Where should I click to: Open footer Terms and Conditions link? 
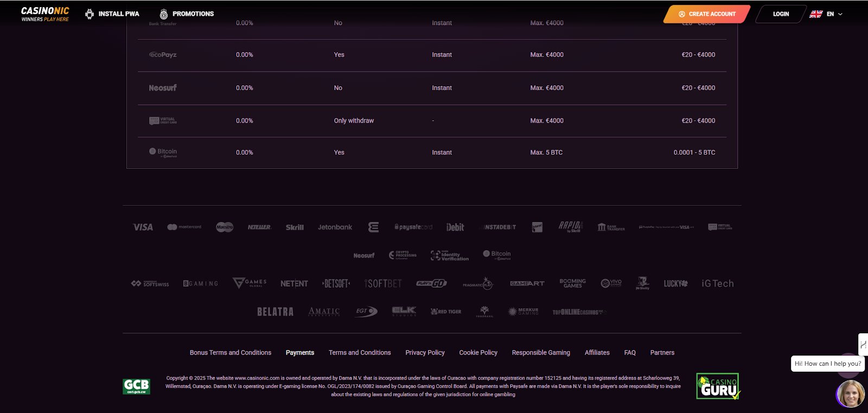click(360, 353)
